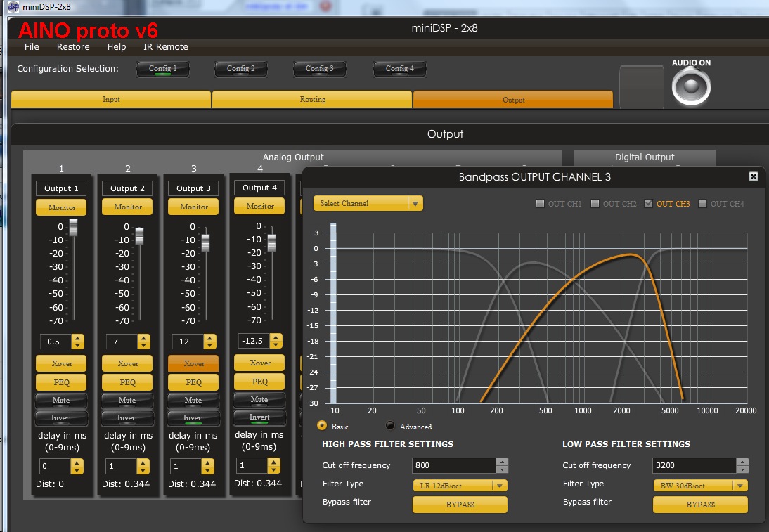Viewport: 769px width, 532px height.
Task: Bypass the low pass filter
Action: 700,505
